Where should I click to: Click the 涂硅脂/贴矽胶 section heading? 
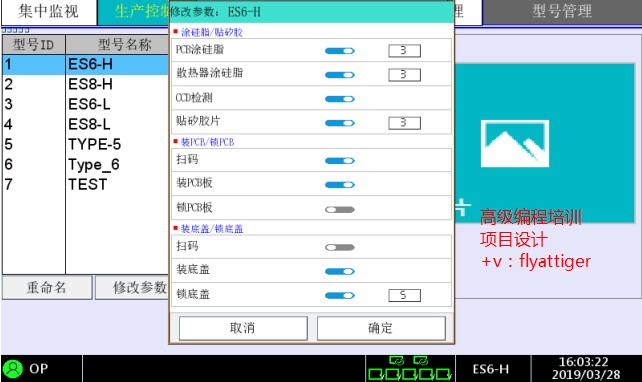click(x=212, y=32)
